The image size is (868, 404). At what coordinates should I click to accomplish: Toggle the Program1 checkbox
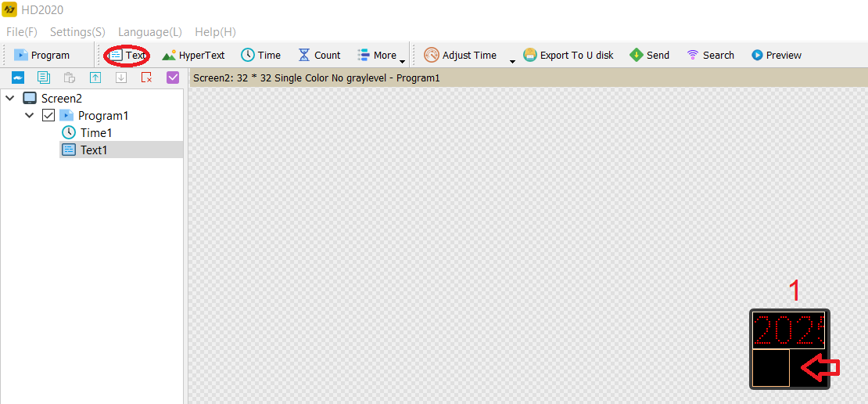tap(48, 116)
